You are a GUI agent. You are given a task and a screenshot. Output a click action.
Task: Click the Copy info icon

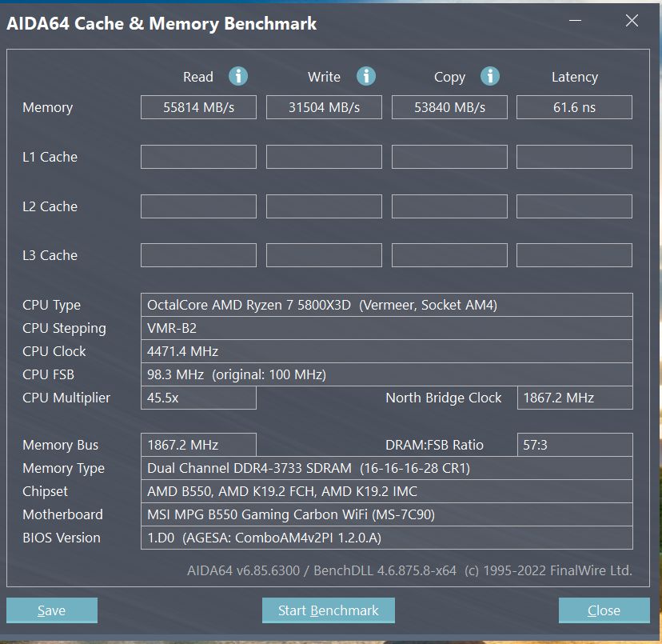coord(490,77)
